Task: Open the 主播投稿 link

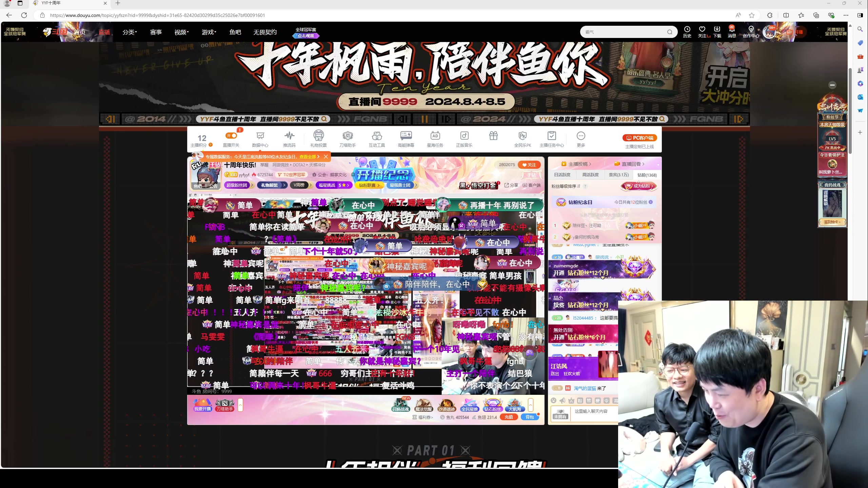Action: click(576, 164)
